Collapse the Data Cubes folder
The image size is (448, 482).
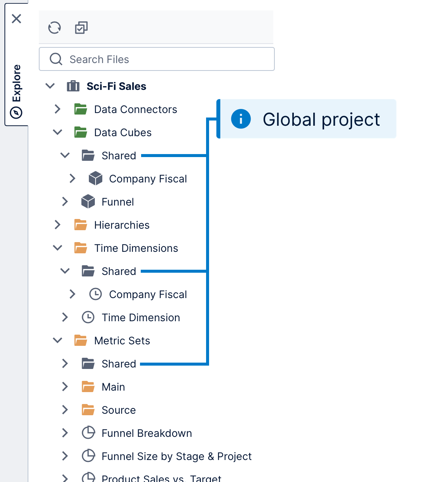click(x=57, y=132)
